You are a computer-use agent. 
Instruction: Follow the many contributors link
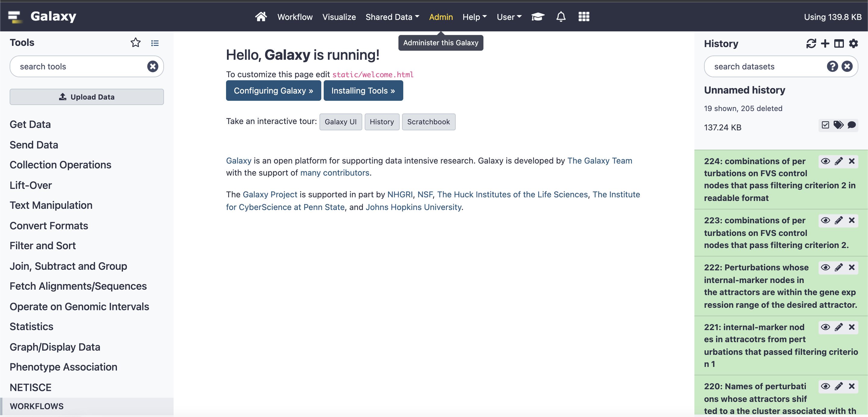pyautogui.click(x=335, y=172)
